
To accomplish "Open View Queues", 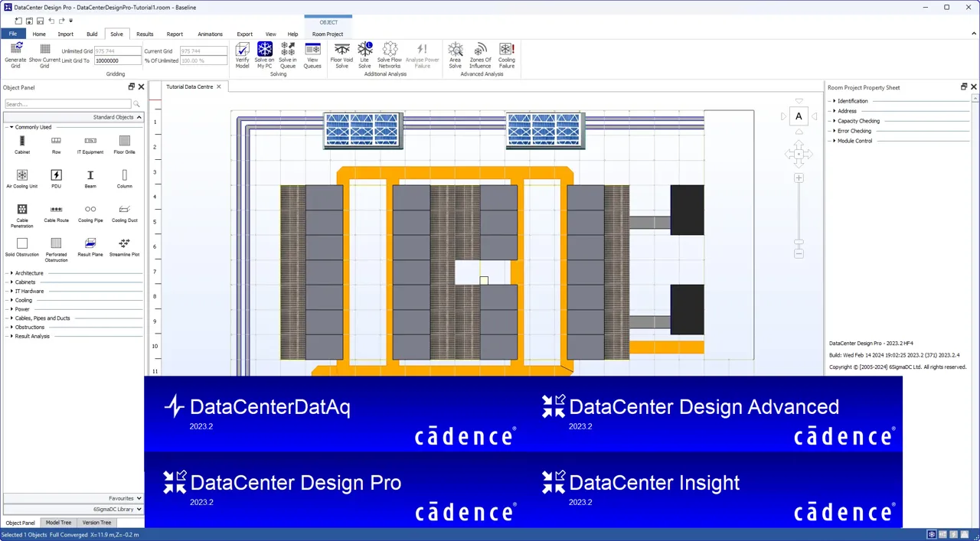I will coord(312,56).
